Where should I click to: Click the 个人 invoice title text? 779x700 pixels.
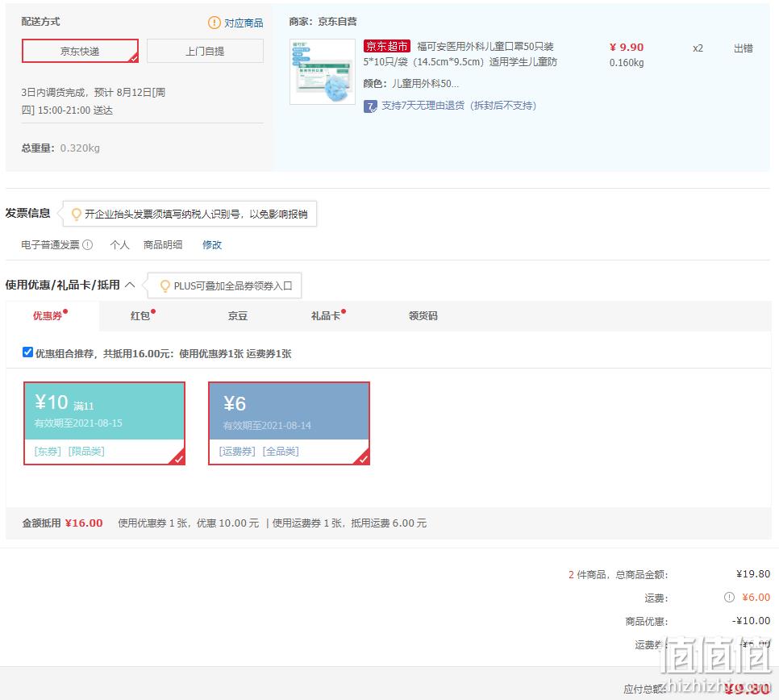[x=119, y=245]
